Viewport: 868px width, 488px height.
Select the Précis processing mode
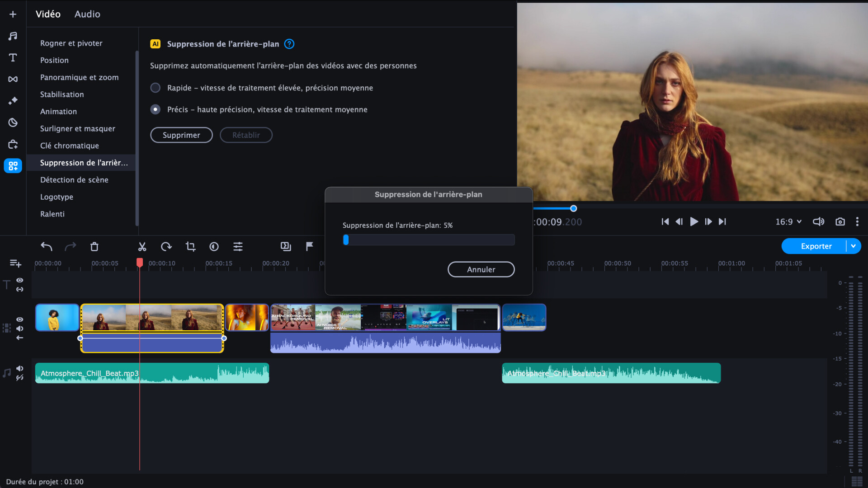[155, 109]
